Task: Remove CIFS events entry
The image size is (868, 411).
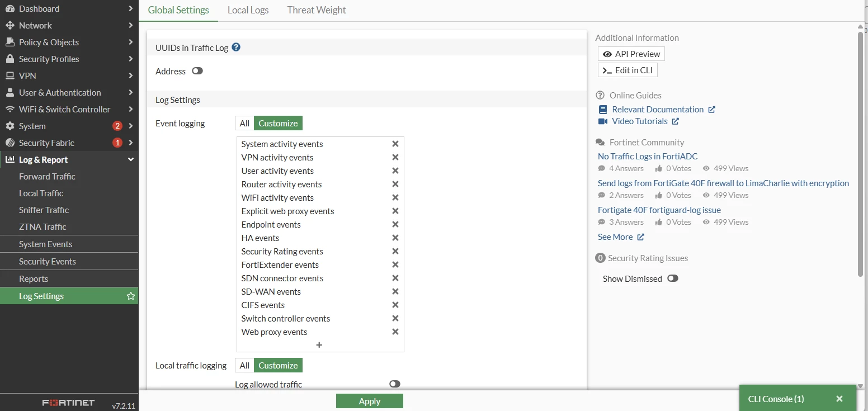Action: (395, 305)
